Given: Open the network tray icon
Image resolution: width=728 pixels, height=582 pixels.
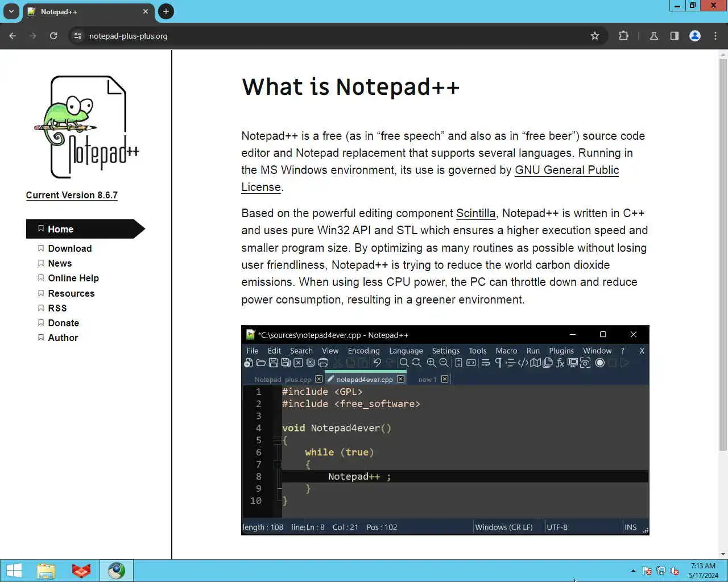Looking at the screenshot, I should (661, 571).
